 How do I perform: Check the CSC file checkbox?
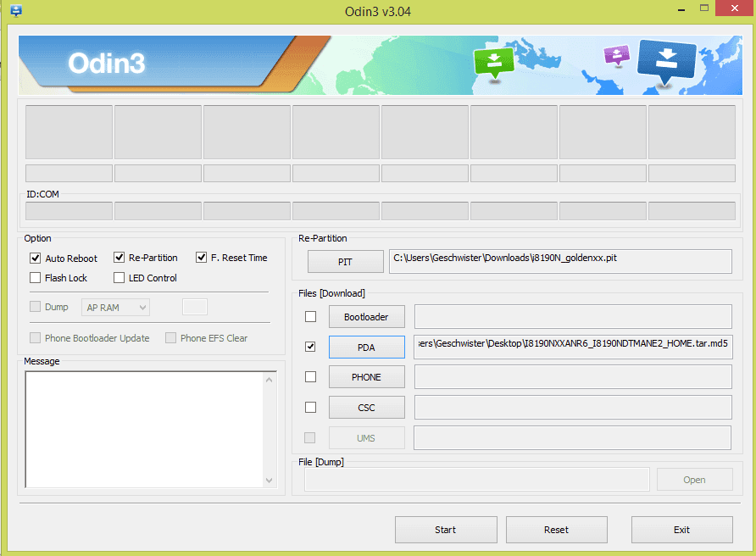tap(310, 408)
